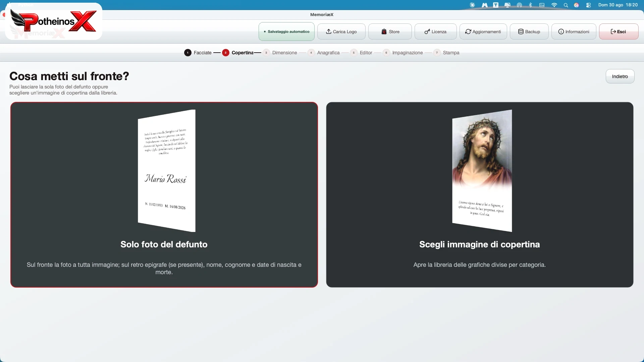This screenshot has width=644, height=362.
Task: Open the Backup database option
Action: 529,32
